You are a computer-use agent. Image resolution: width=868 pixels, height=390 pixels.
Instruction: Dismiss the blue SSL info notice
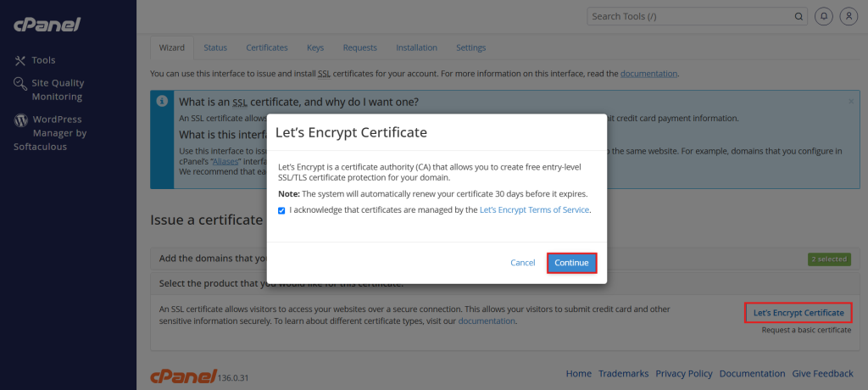coord(851,102)
